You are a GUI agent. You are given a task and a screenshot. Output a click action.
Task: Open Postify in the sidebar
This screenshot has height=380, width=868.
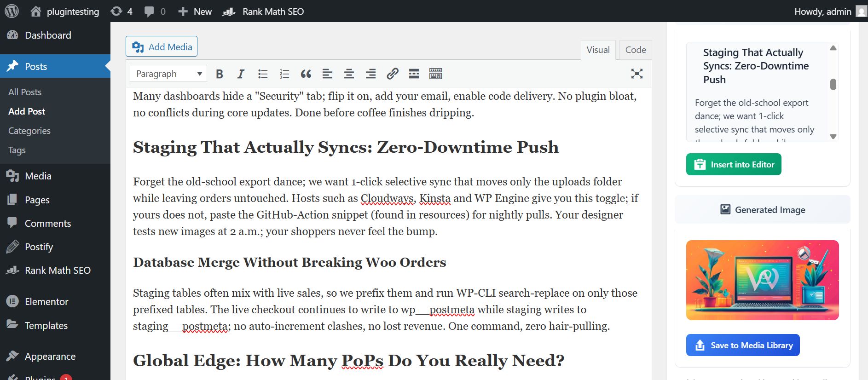[55, 247]
